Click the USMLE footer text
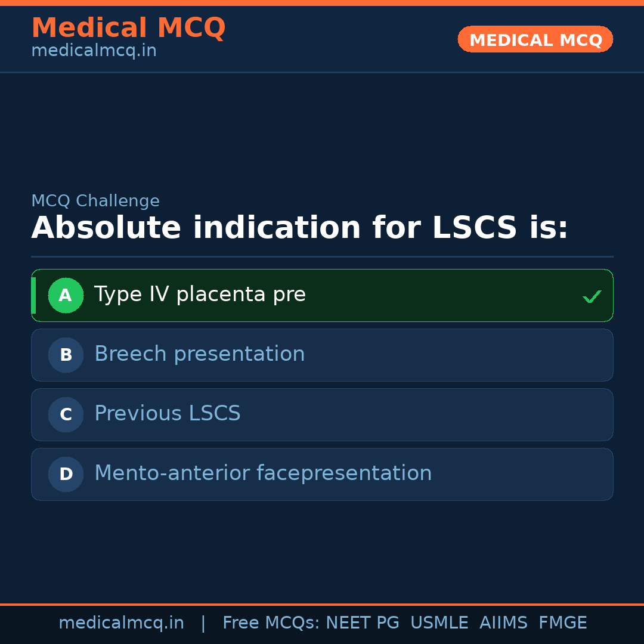Screen dimensions: 644x644 (x=439, y=623)
